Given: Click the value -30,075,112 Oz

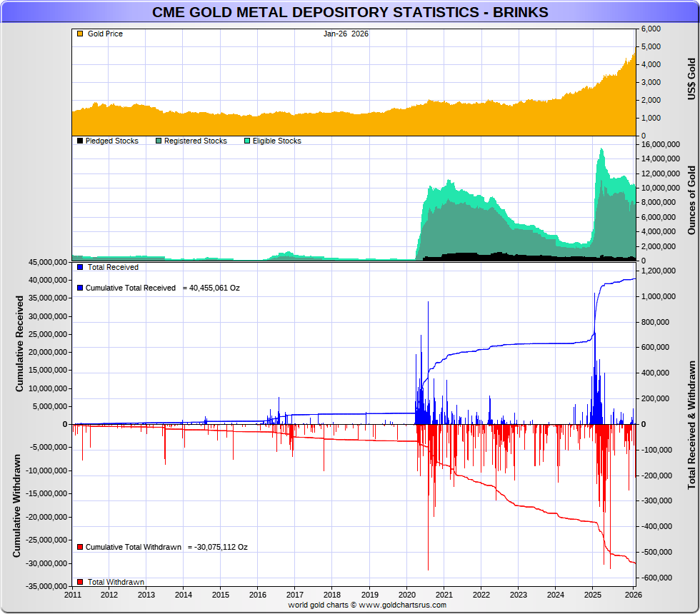Looking at the screenshot, I should (x=221, y=547).
